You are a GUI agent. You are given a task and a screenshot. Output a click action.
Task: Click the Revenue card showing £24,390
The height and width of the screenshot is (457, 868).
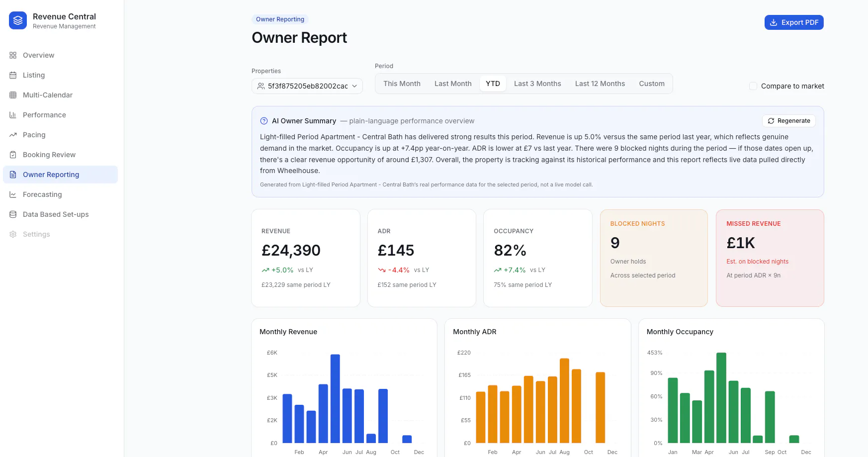coord(306,258)
